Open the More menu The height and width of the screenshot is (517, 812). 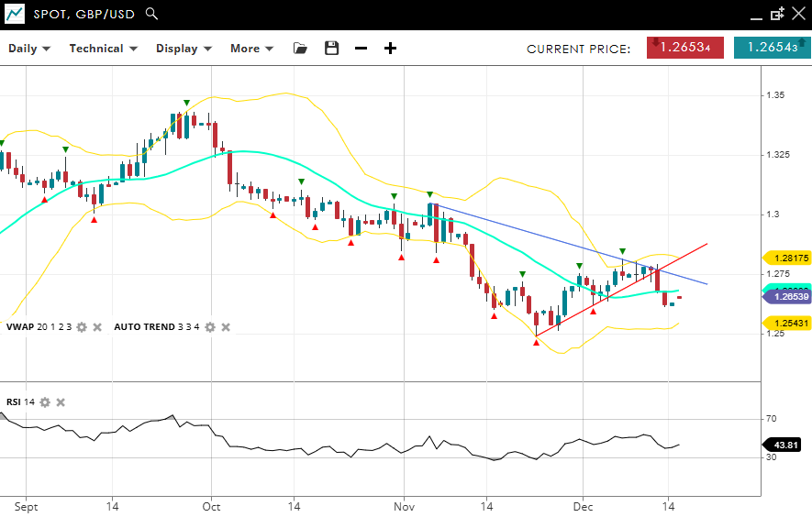pyautogui.click(x=251, y=49)
